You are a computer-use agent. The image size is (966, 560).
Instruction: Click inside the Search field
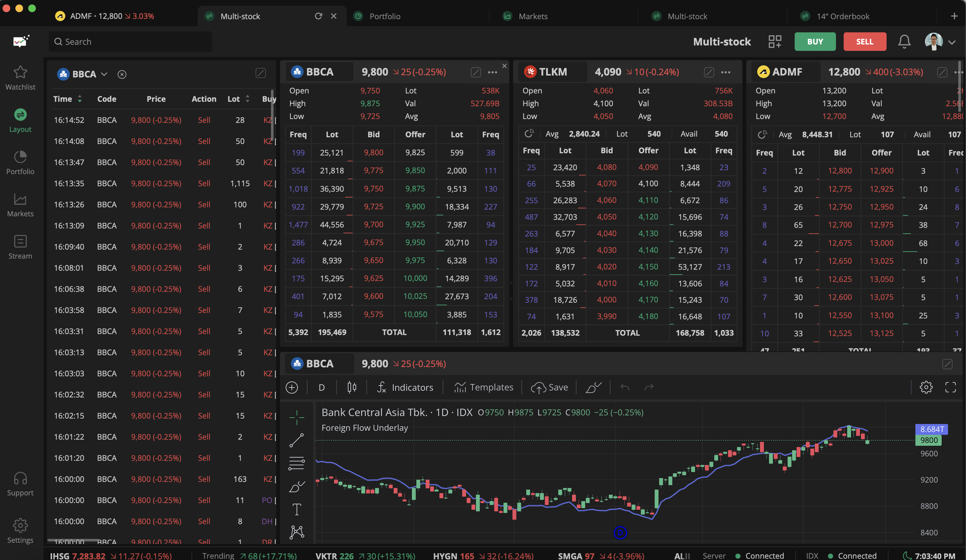(x=130, y=41)
